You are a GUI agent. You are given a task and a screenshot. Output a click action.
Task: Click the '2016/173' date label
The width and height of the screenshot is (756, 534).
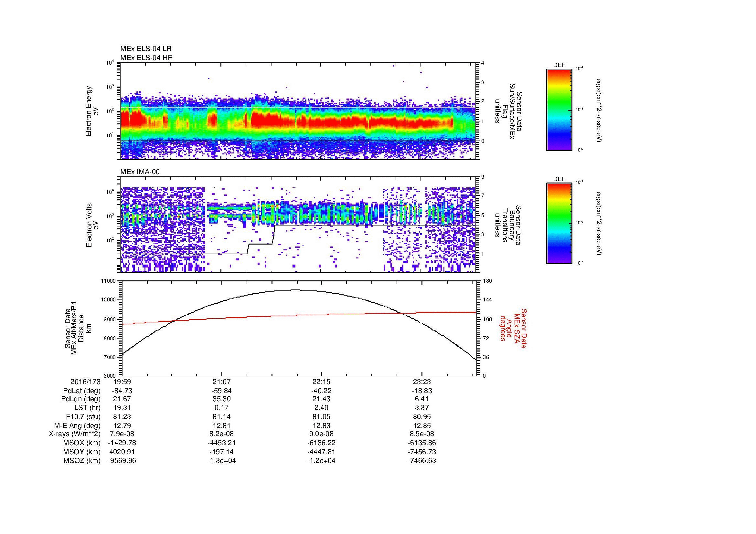[x=85, y=382]
